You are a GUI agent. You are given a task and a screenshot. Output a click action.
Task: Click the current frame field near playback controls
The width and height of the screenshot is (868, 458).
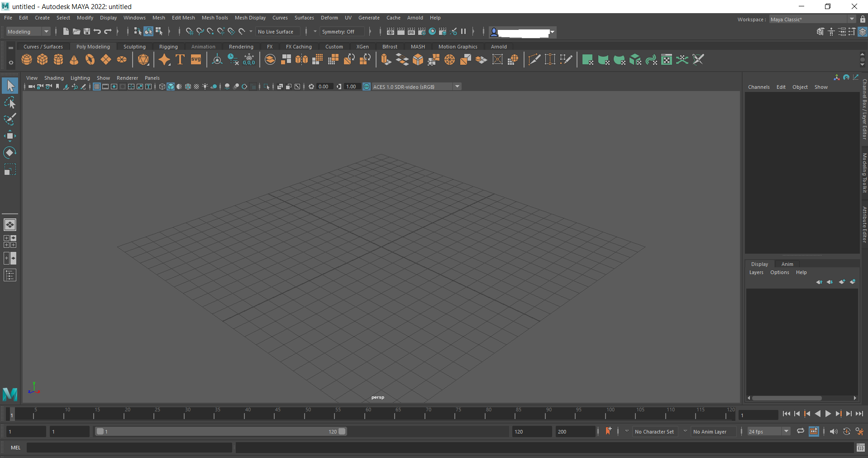(758, 415)
